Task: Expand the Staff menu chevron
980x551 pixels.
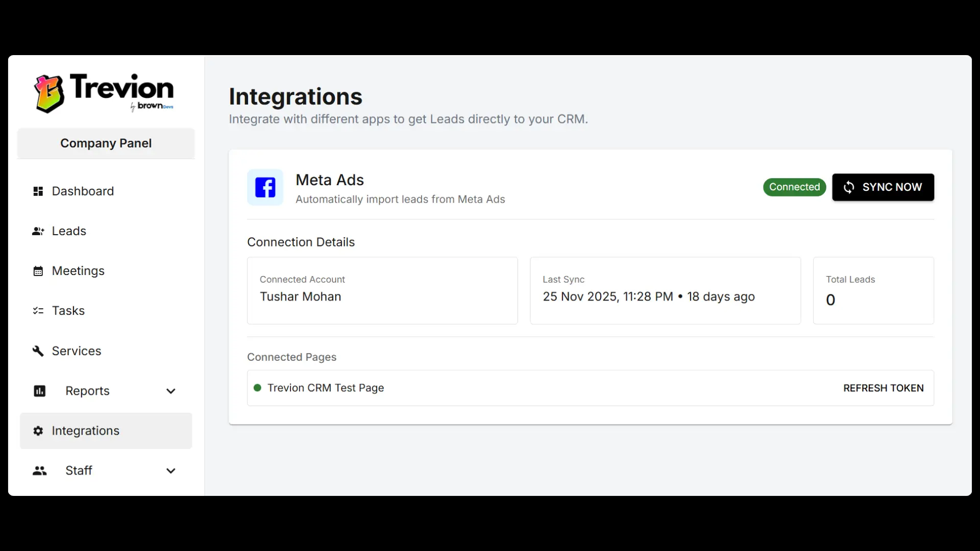Action: (x=171, y=471)
